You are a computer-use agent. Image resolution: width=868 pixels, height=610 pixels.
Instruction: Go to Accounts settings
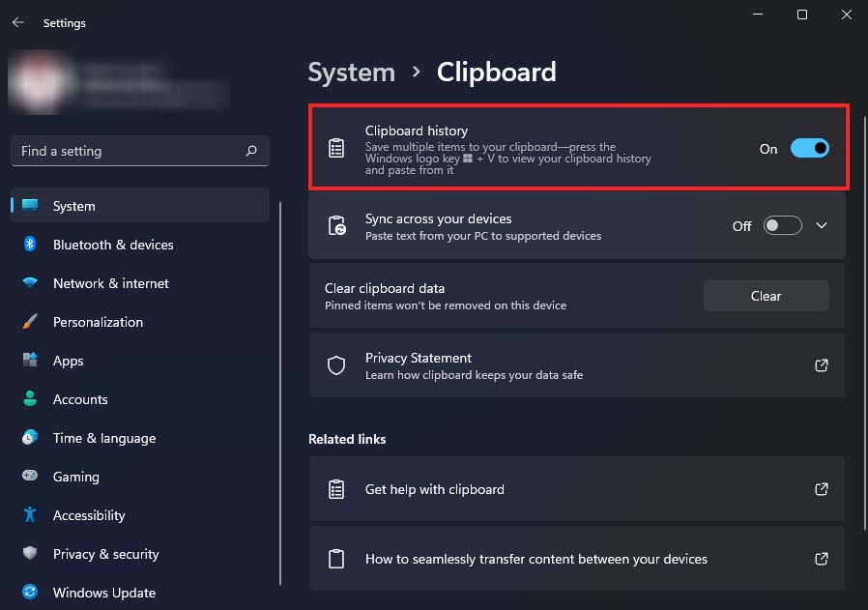pos(80,399)
